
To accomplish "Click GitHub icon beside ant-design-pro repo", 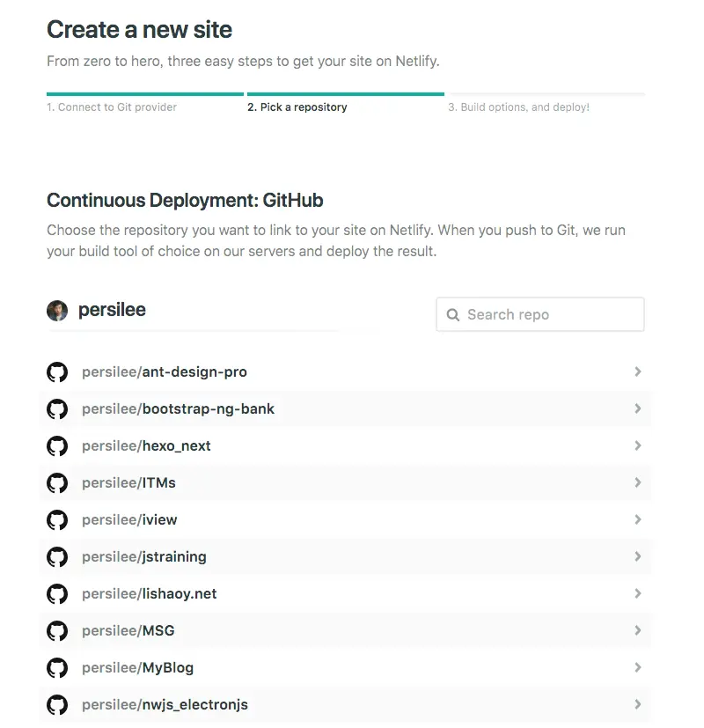I will click(57, 372).
